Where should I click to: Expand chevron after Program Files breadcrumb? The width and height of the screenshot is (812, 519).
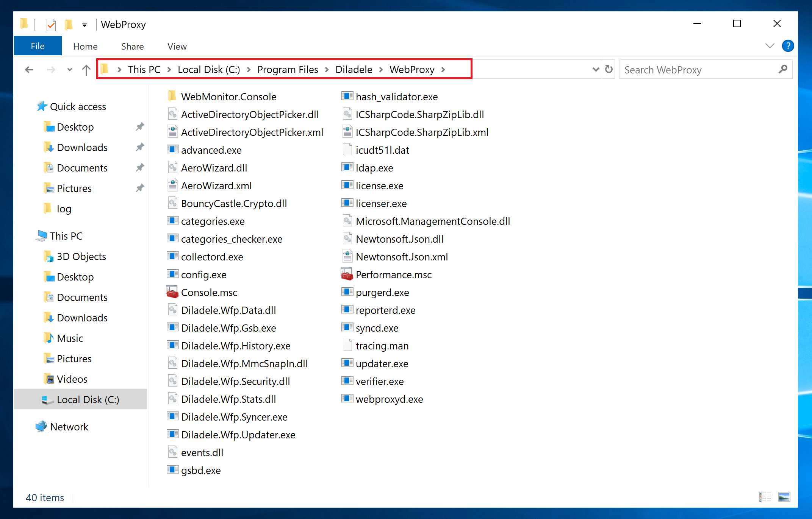point(327,70)
